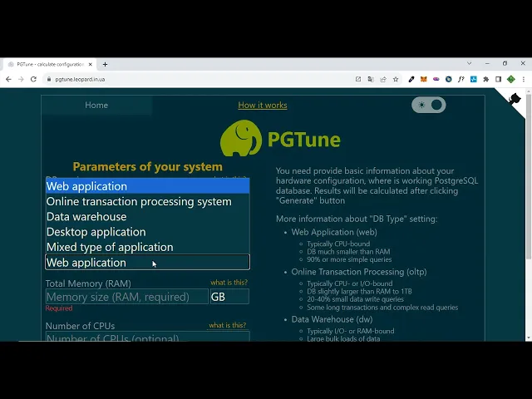The height and width of the screenshot is (399, 532).
Task: Open the tab search chevron
Action: (469, 63)
